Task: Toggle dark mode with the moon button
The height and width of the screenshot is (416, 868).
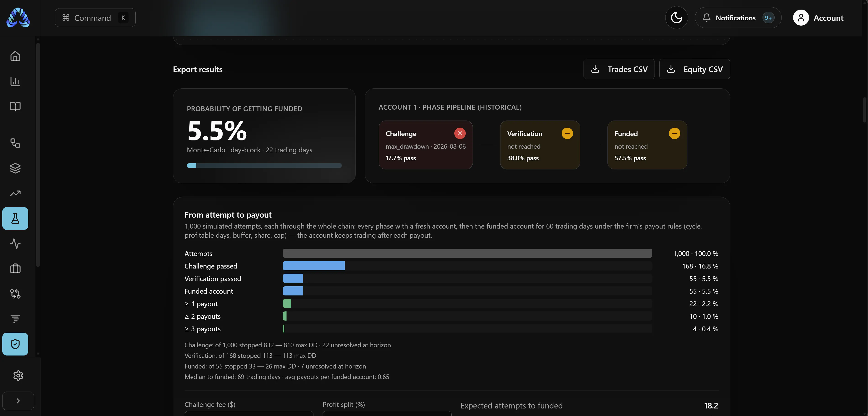Action: coord(676,18)
